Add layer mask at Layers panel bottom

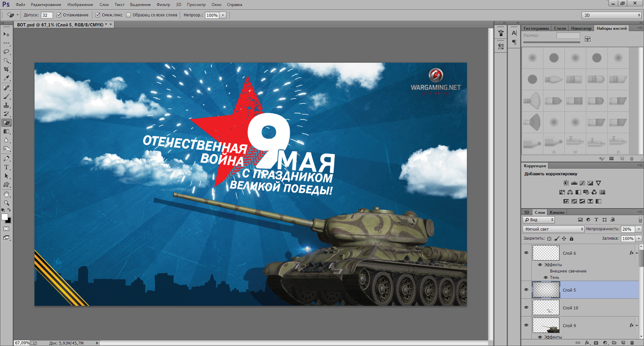[x=596, y=343]
